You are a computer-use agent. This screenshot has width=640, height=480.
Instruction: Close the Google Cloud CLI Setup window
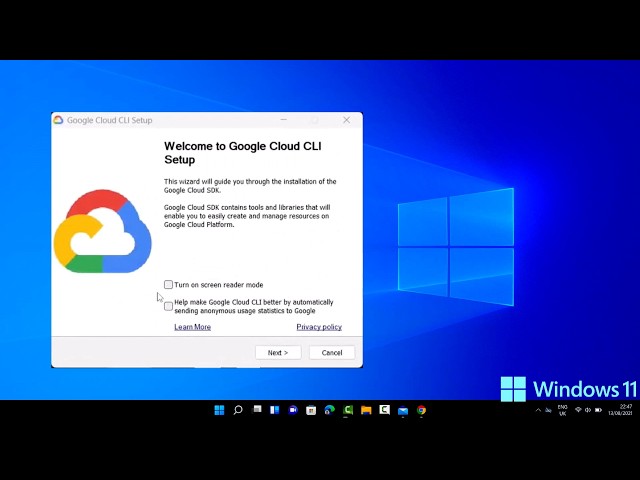(347, 120)
